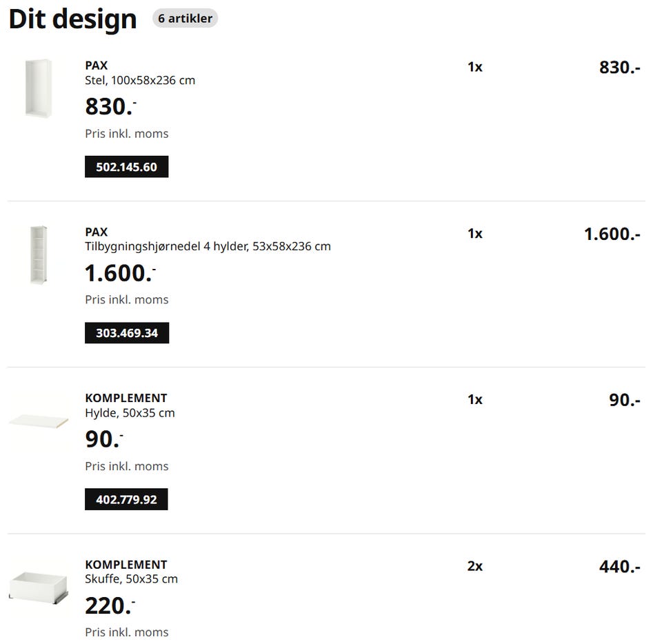The width and height of the screenshot is (662, 644).
Task: Open the first PAX product name link
Action: [97, 66]
